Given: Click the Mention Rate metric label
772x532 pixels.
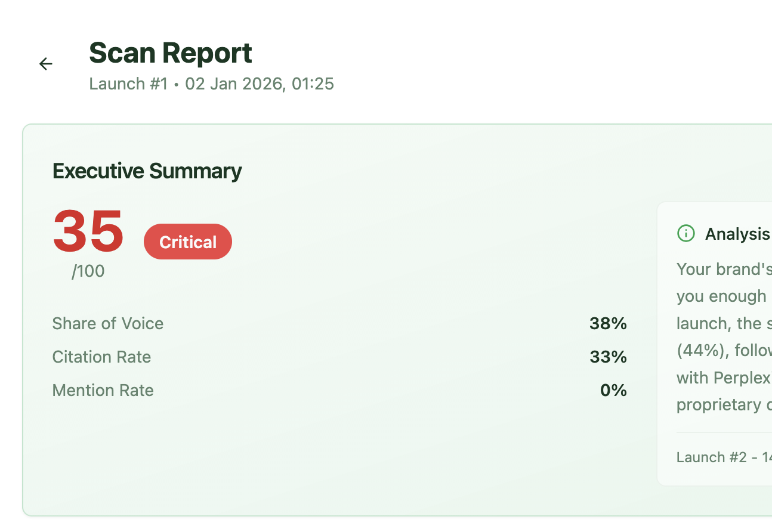Looking at the screenshot, I should (103, 390).
